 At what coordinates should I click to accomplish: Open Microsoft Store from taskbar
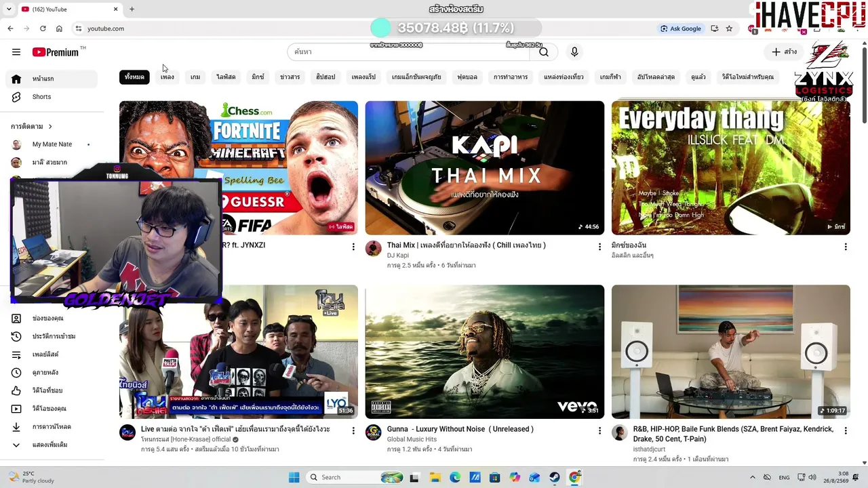coord(494,477)
